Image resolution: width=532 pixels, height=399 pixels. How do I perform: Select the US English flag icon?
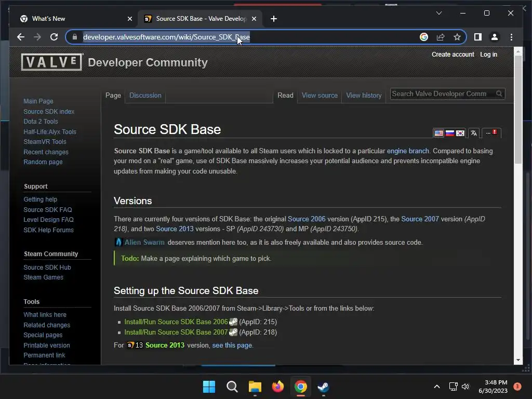click(x=438, y=133)
